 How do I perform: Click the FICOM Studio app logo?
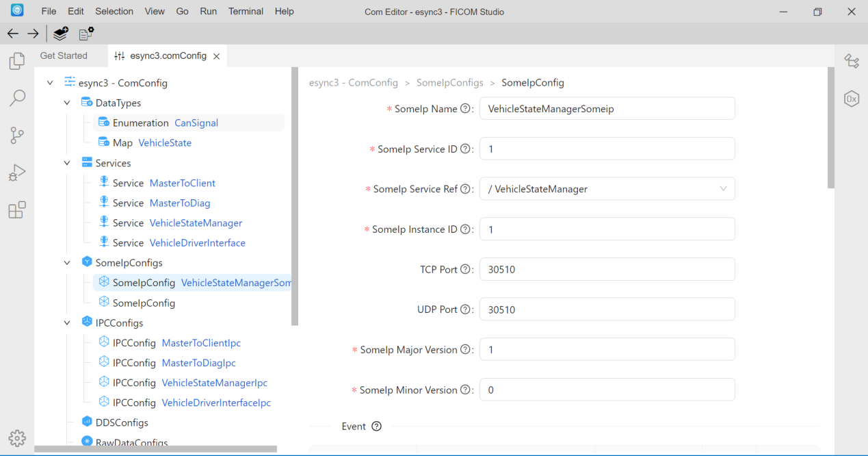(x=17, y=10)
